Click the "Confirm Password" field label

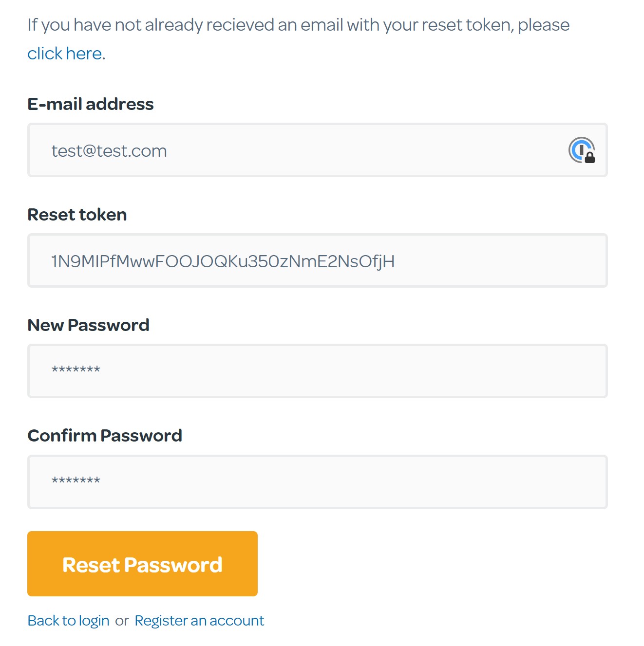105,436
